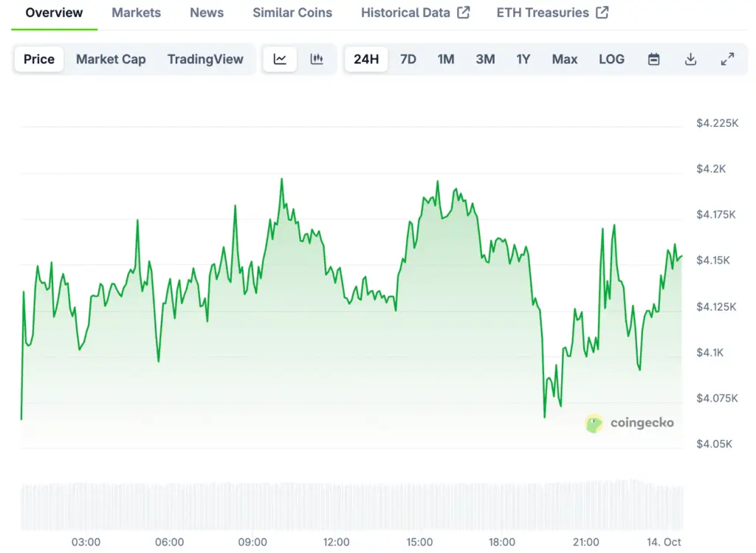Click the download chart data icon
Viewport: 756px width, 553px height.
pos(690,59)
